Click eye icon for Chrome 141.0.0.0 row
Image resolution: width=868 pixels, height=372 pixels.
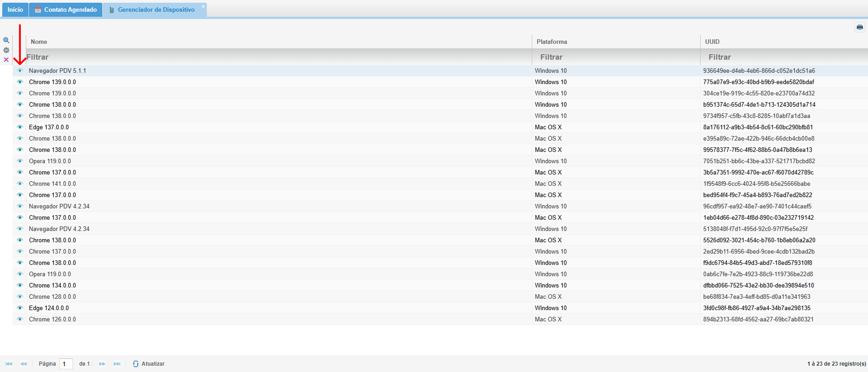pyautogui.click(x=20, y=184)
